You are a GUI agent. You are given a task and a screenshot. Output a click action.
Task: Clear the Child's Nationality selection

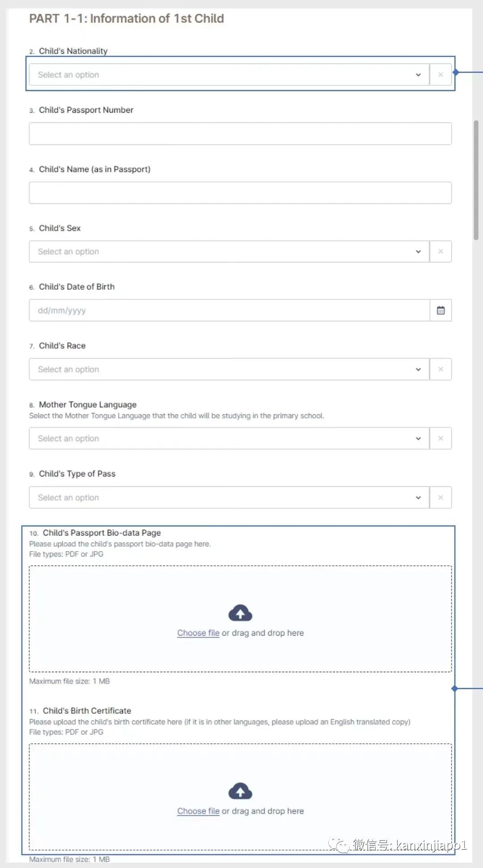[441, 75]
